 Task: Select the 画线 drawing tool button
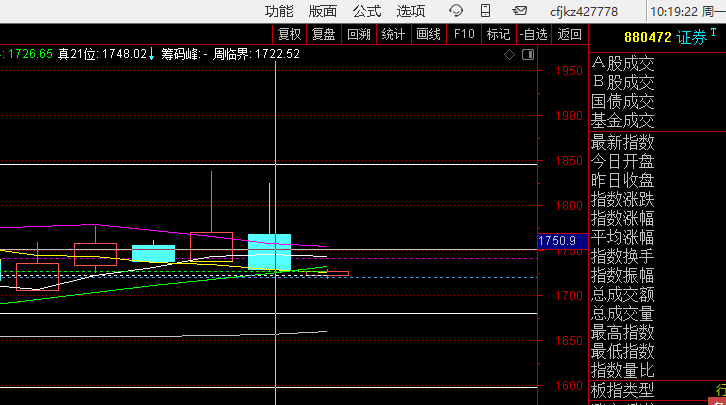(x=428, y=34)
